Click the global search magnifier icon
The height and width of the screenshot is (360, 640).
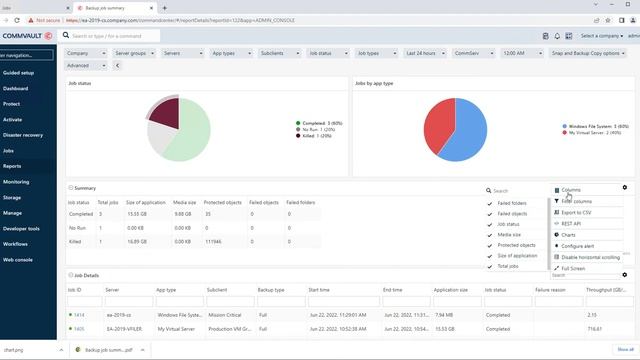66,36
